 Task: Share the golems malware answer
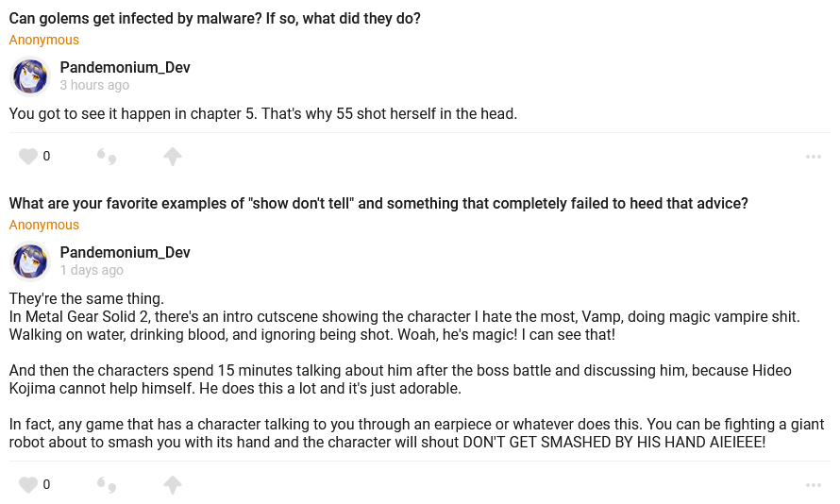point(172,157)
